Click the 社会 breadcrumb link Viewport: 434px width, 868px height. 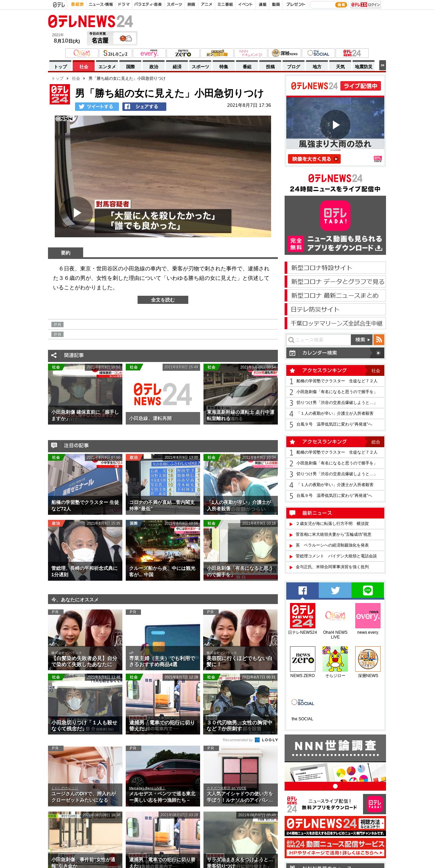[x=76, y=78]
